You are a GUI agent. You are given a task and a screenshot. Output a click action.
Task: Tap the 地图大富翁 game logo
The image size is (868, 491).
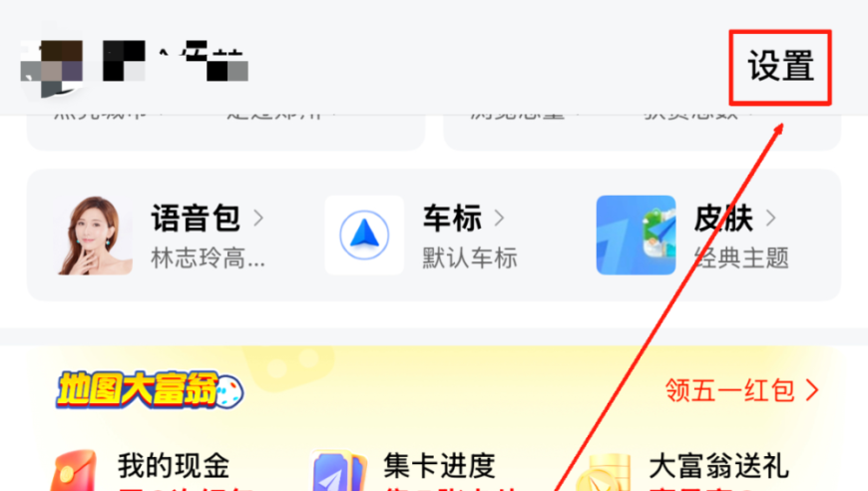tap(150, 390)
